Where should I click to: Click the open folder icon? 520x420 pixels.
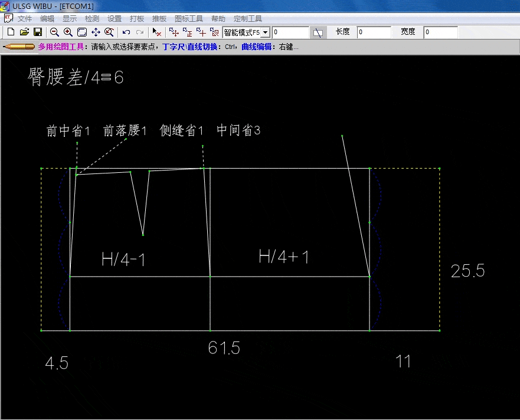click(24, 32)
